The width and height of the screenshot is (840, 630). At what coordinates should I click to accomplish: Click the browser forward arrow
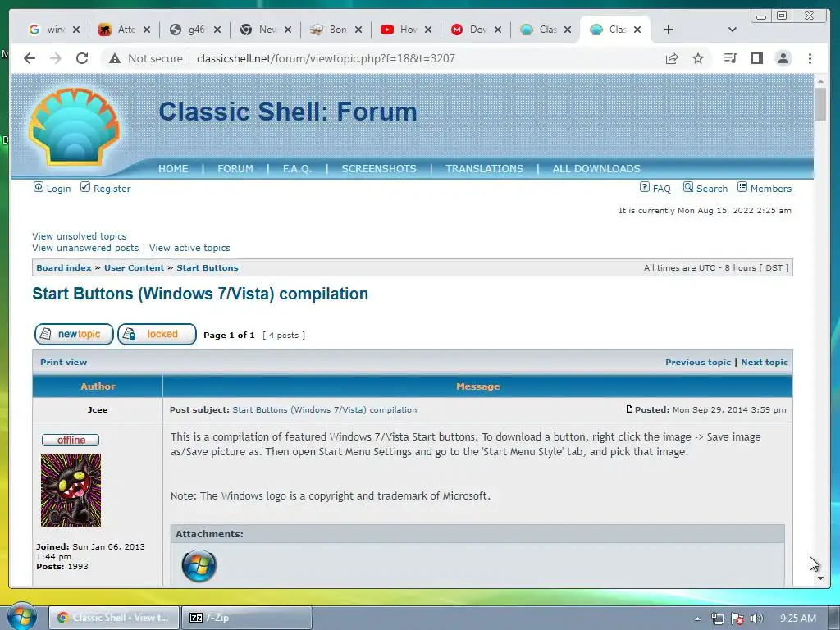[56, 58]
